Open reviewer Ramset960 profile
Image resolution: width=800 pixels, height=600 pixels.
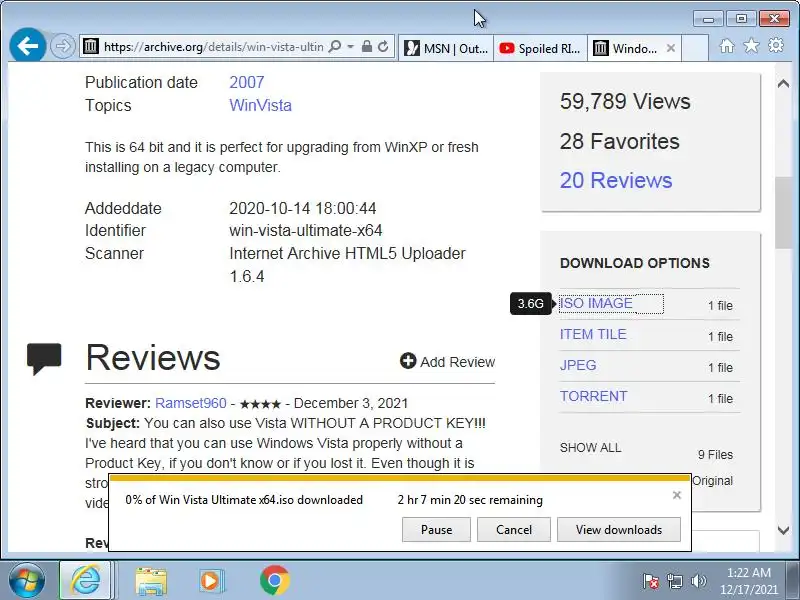190,403
